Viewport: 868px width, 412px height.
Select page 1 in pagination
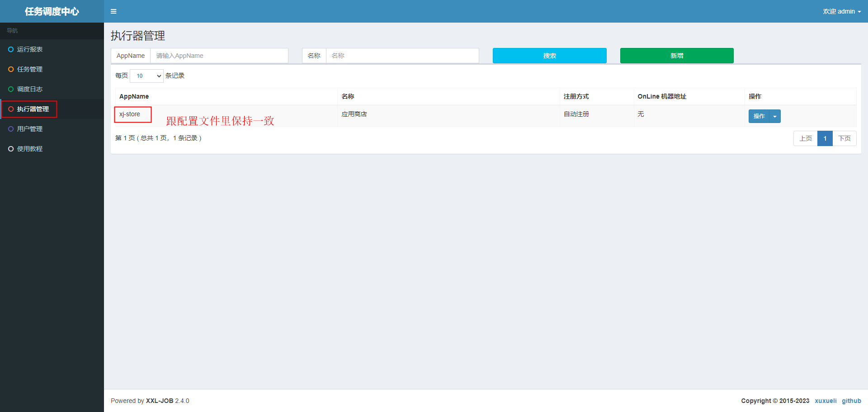tap(825, 138)
